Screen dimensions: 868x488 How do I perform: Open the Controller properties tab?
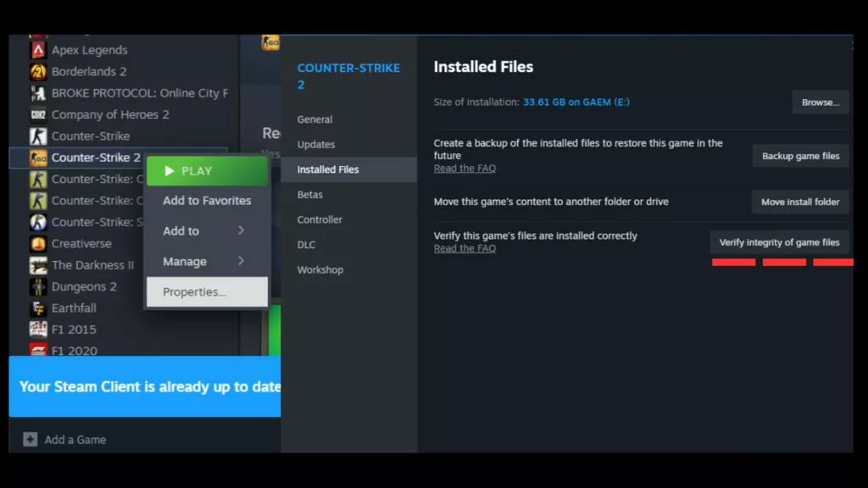[x=320, y=219]
